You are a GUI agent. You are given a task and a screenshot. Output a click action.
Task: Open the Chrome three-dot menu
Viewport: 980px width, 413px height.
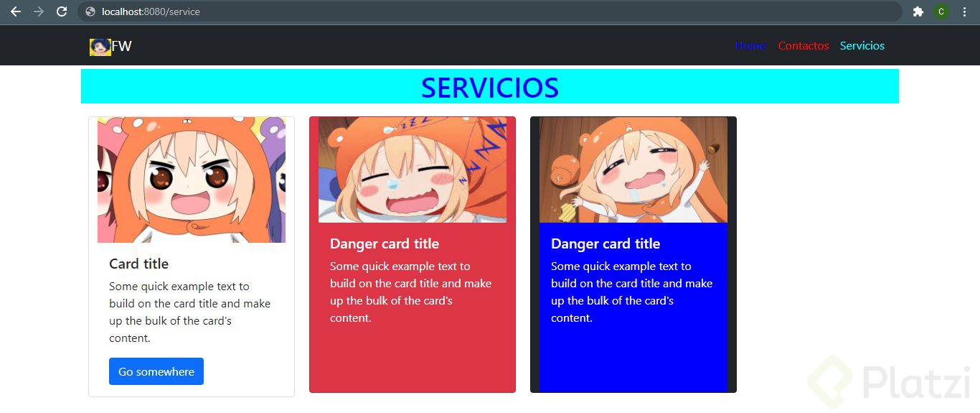pos(964,11)
